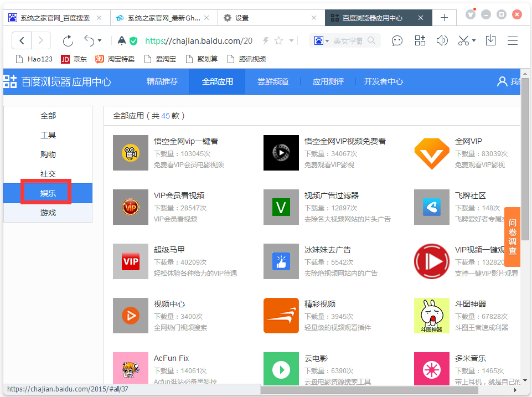Expand the screenshot tool dropdown arrow
The image size is (532, 397).
point(474,41)
